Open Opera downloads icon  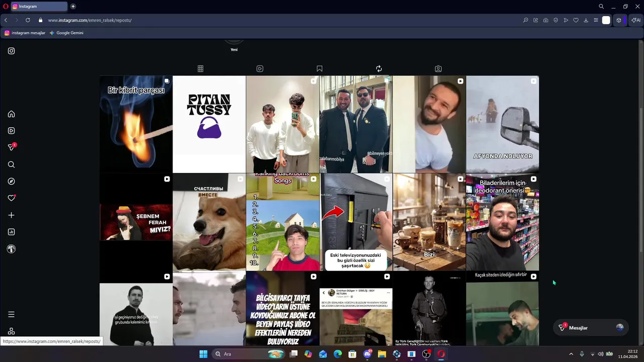[x=586, y=20]
